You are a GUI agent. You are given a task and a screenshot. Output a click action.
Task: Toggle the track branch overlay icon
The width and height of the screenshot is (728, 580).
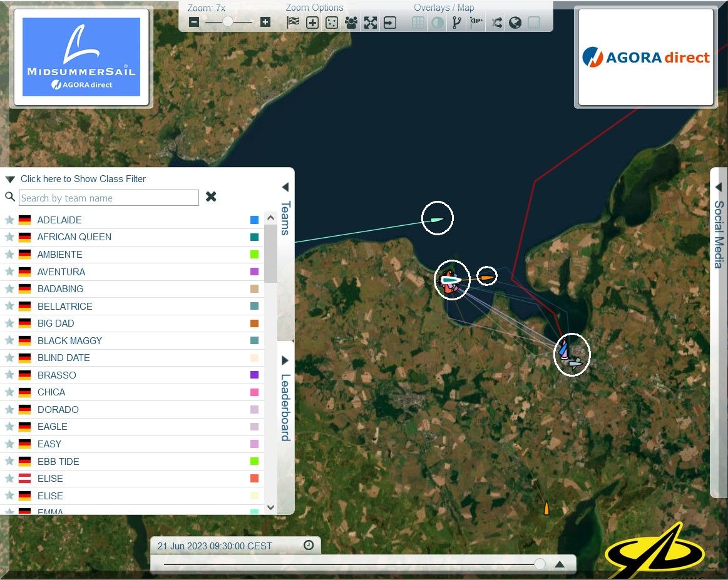(457, 23)
